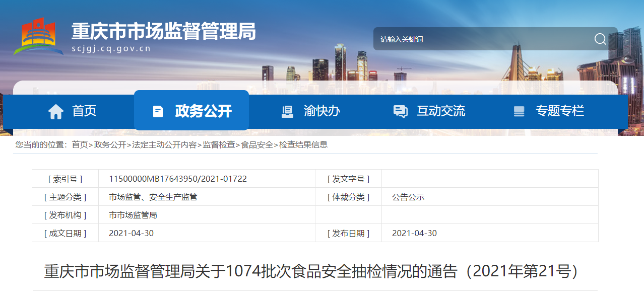Select the 政务公开 navigation tab
Screen dimensions: 644x302
(203, 111)
